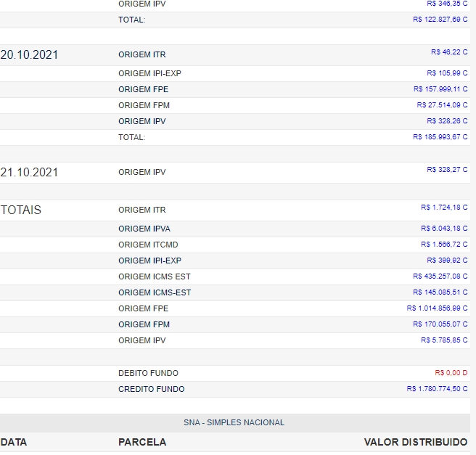The height and width of the screenshot is (455, 476).
Task: Click the SNA - SIMPLES NACIONAL header
Action: pyautogui.click(x=234, y=422)
